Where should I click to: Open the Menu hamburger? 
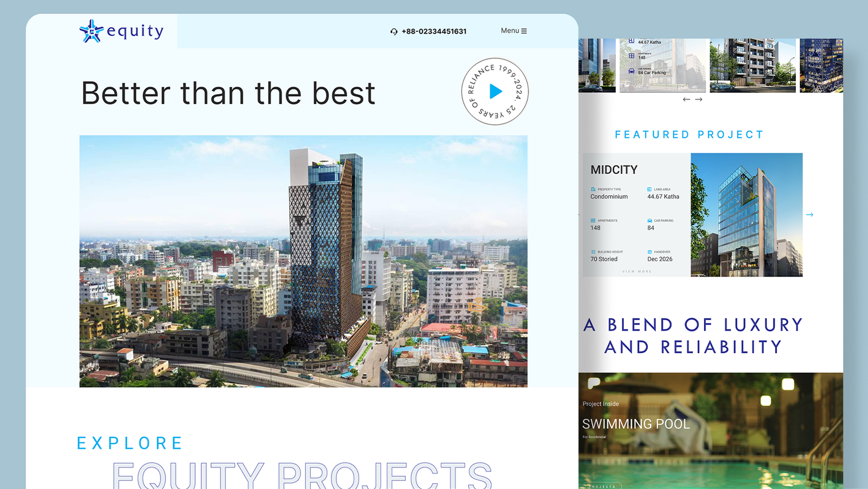pos(514,31)
